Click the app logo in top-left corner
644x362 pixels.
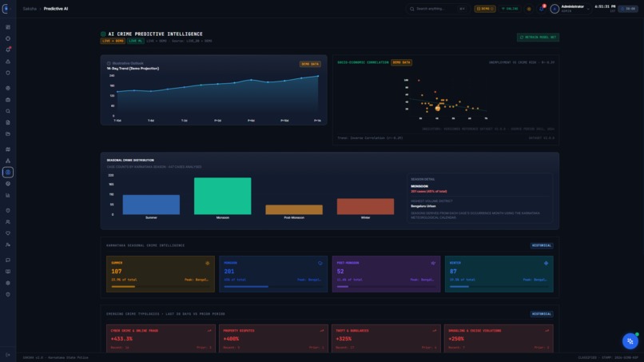pos(6,9)
